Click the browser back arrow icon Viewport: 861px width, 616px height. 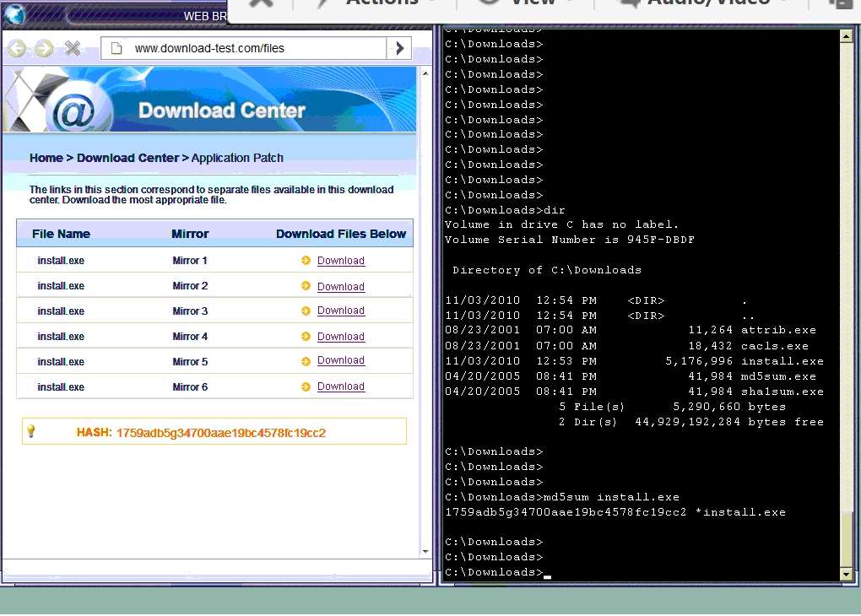coord(18,48)
